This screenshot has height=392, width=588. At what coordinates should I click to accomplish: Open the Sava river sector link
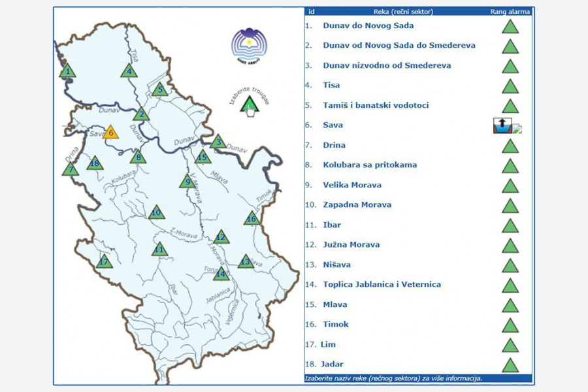pos(333,125)
